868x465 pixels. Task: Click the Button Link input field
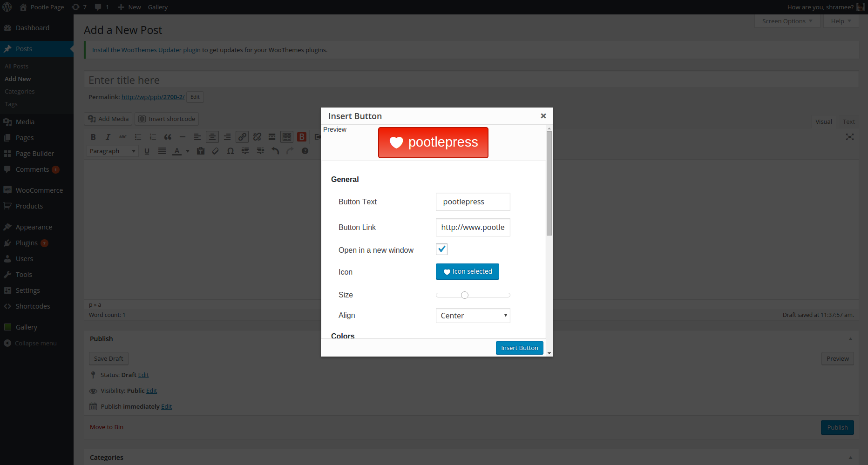[x=473, y=227]
